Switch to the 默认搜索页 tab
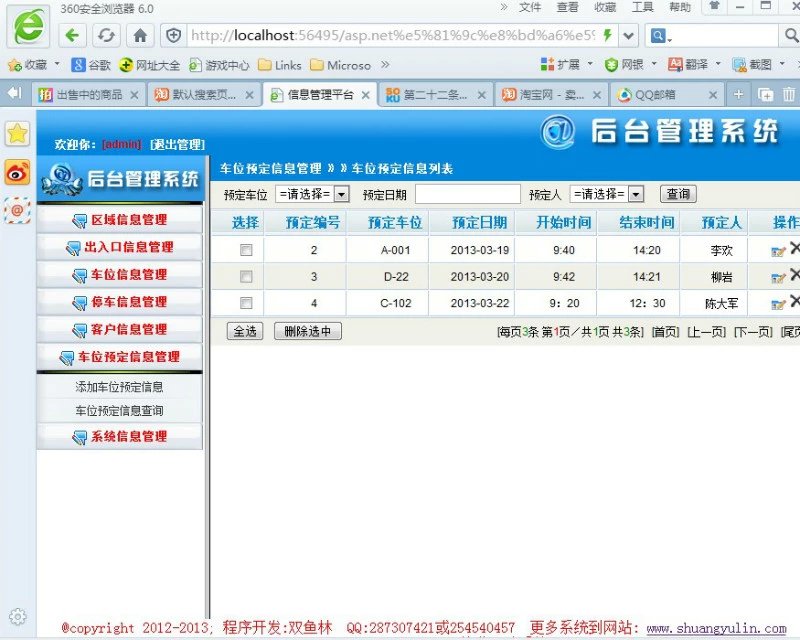The width and height of the screenshot is (800, 640). point(204,94)
